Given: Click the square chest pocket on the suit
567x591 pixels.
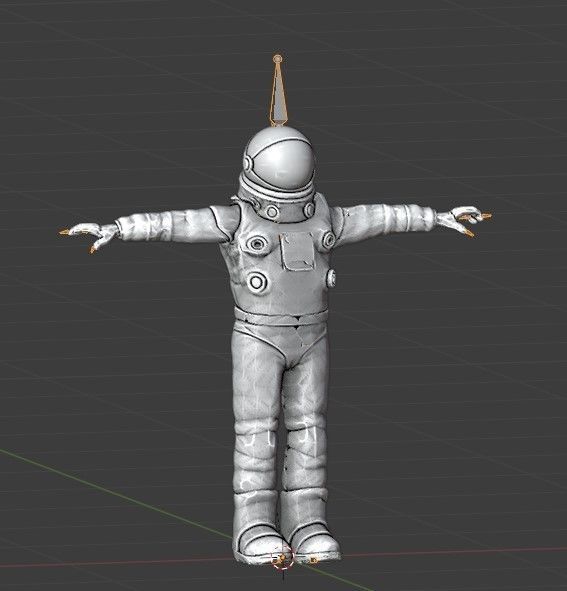Looking at the screenshot, I should [297, 251].
